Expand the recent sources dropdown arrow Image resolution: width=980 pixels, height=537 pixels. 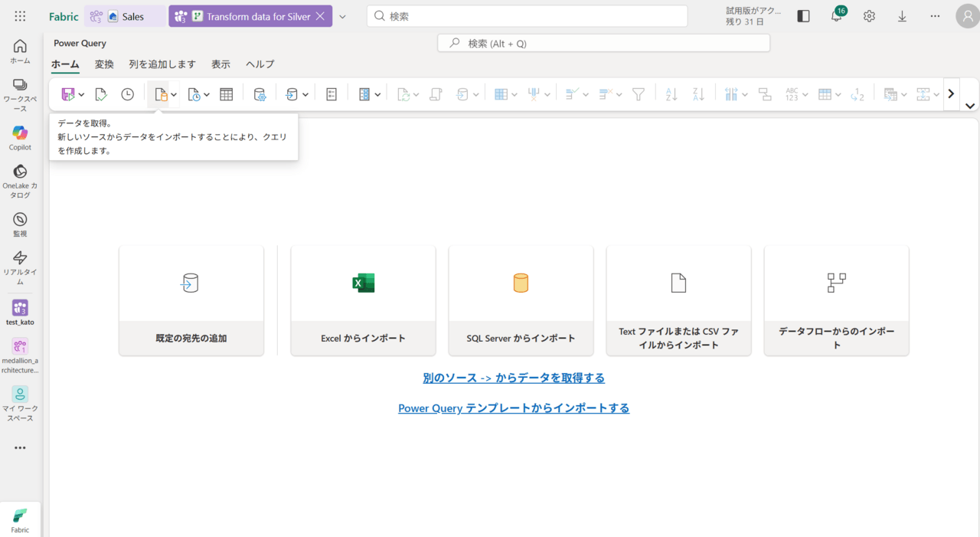click(x=207, y=95)
